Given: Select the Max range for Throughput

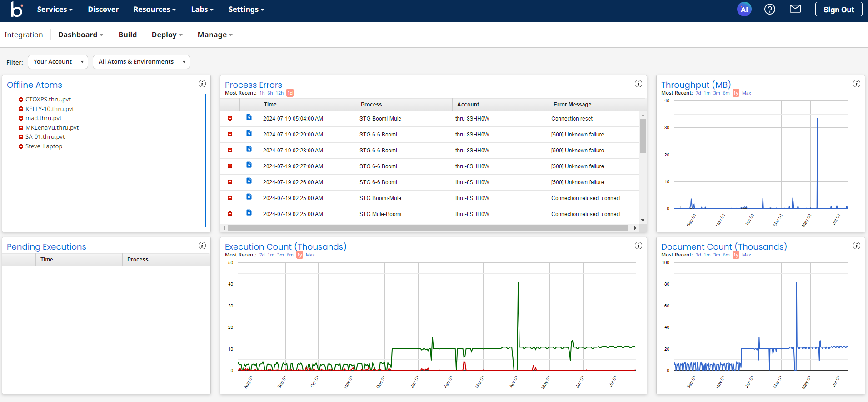Looking at the screenshot, I should pos(746,93).
